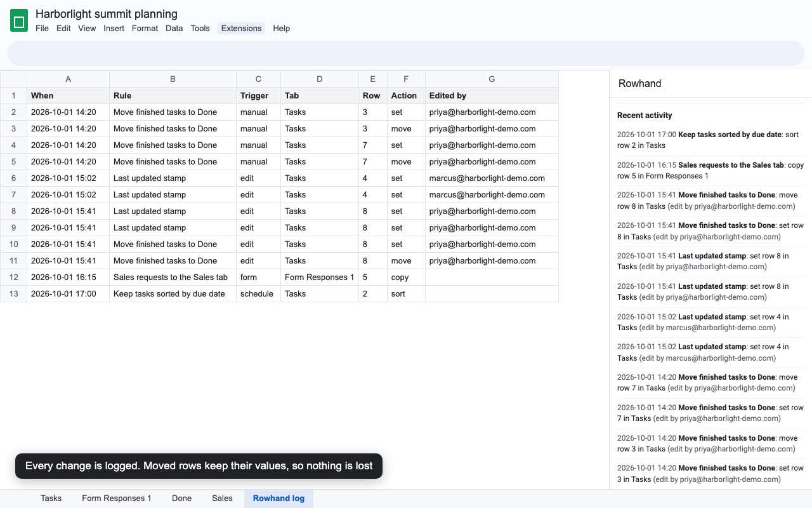Select the "Keep tasks sorted by due date" grid cell
This screenshot has height=508, width=812.
173,294
